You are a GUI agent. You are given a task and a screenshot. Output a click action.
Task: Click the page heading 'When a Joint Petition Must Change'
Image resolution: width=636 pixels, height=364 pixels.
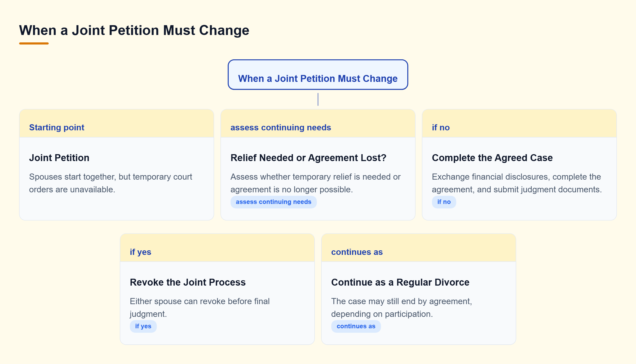[x=134, y=30]
